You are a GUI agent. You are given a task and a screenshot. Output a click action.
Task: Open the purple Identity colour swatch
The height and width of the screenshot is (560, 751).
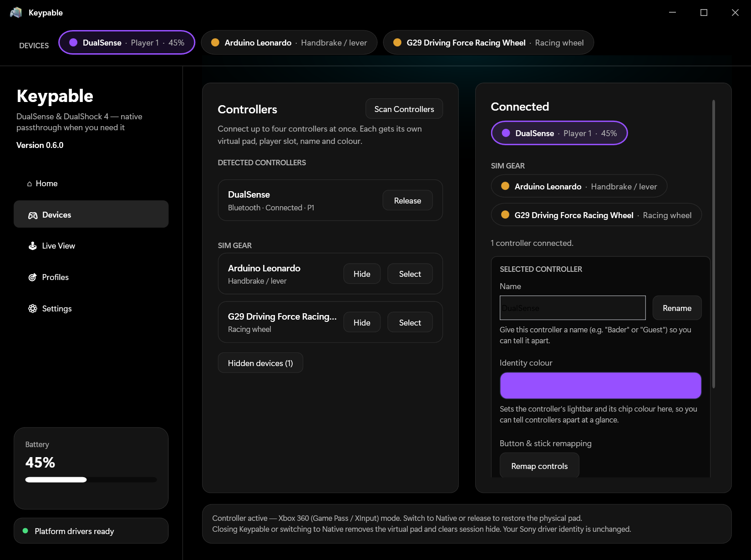600,386
